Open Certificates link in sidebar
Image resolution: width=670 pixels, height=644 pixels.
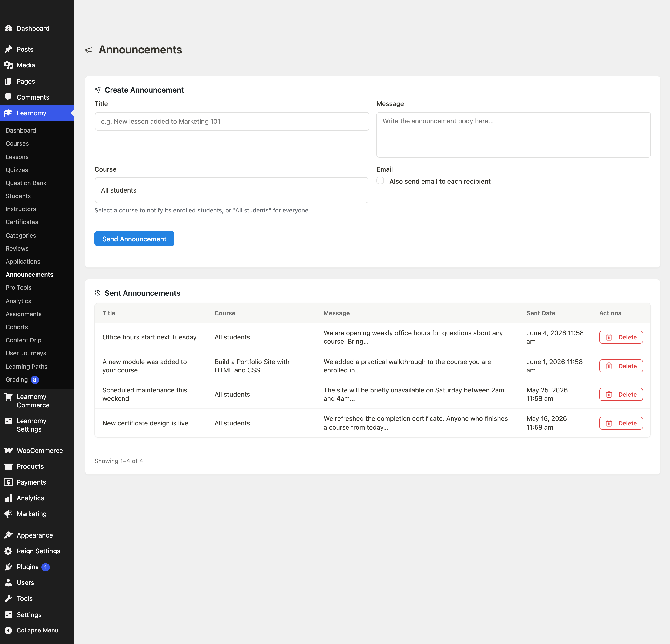coord(22,222)
